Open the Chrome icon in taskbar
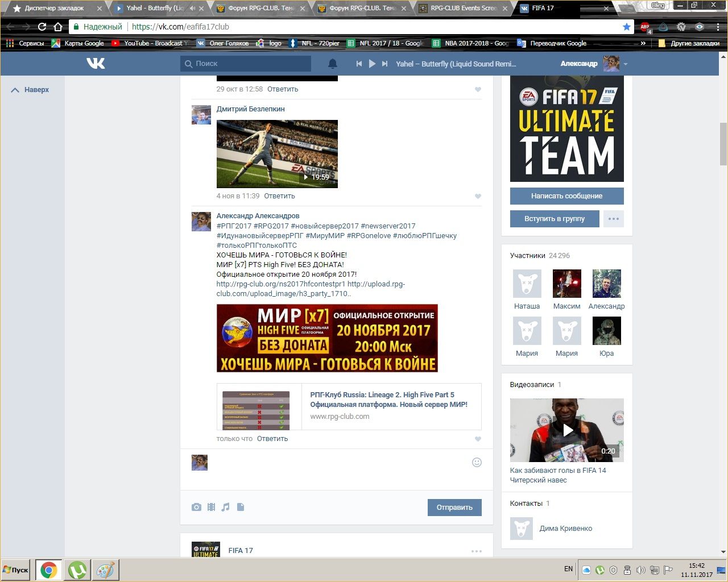The height and width of the screenshot is (582, 728). pos(49,570)
